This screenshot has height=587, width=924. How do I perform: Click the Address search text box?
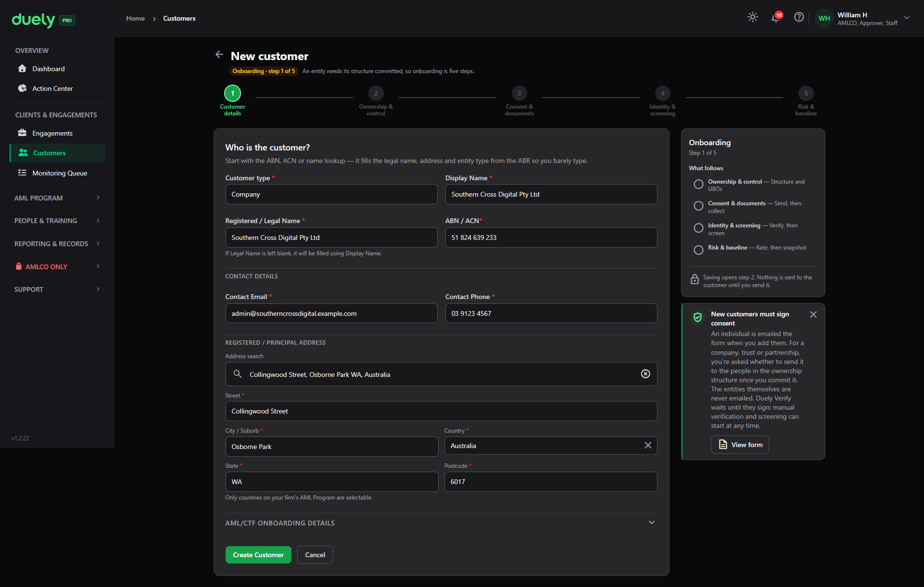coord(441,374)
